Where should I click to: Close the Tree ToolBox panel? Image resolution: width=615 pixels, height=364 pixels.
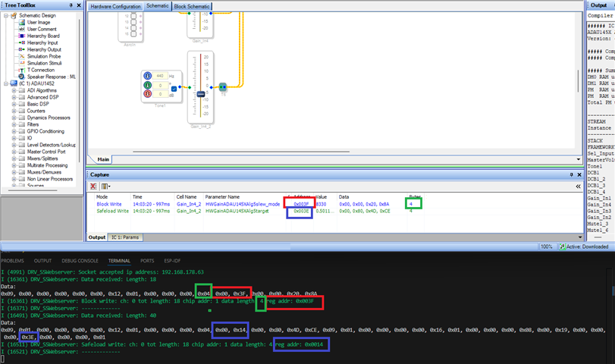pyautogui.click(x=79, y=5)
